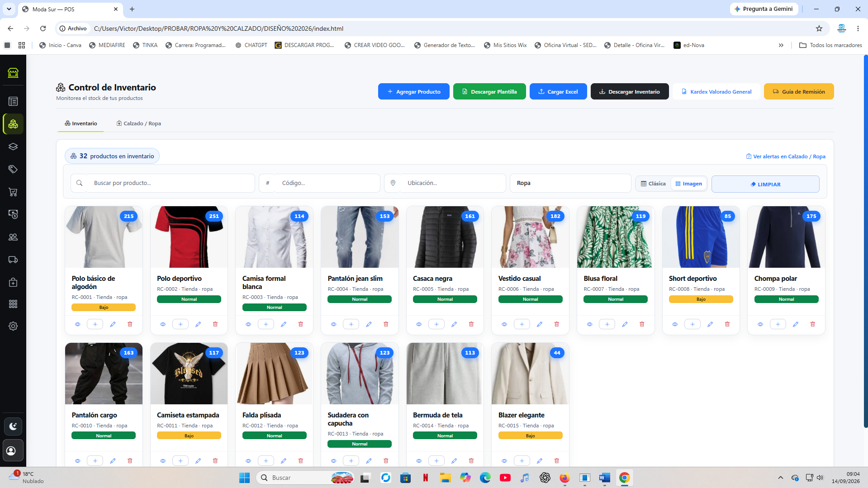
Task: Open the list/report sidebar icon
Action: click(x=13, y=101)
